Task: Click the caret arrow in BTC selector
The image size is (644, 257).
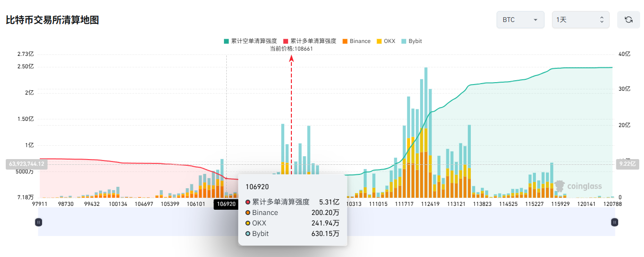Action: click(535, 20)
